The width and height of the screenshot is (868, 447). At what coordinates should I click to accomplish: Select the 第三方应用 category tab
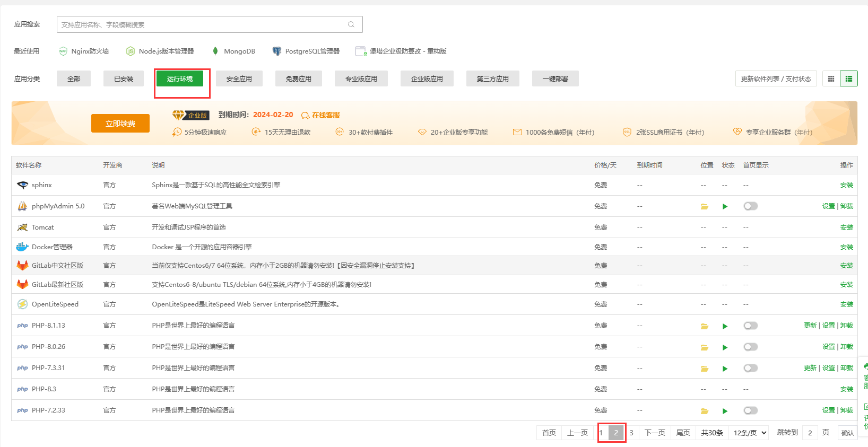(493, 78)
